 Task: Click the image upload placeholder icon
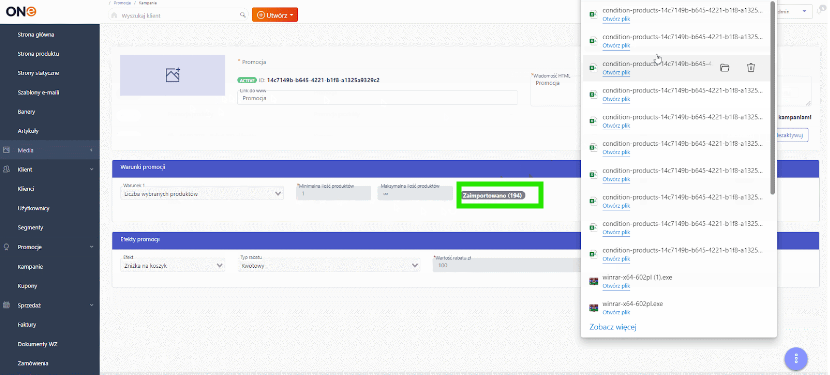[x=173, y=75]
